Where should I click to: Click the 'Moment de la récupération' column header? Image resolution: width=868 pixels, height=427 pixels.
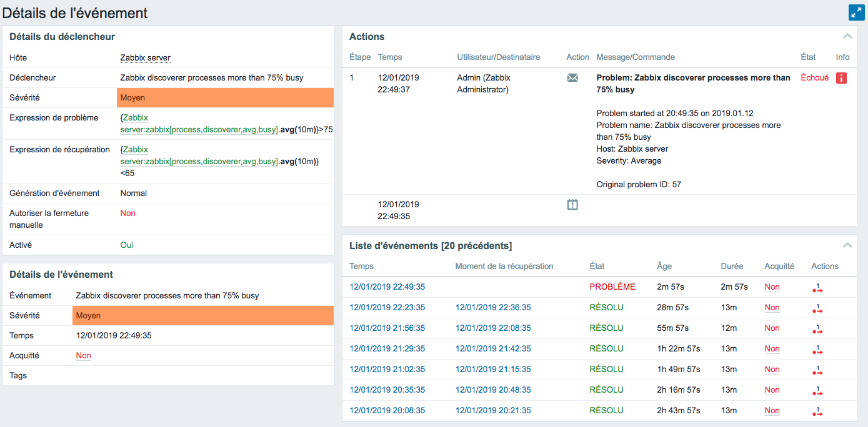tap(504, 267)
